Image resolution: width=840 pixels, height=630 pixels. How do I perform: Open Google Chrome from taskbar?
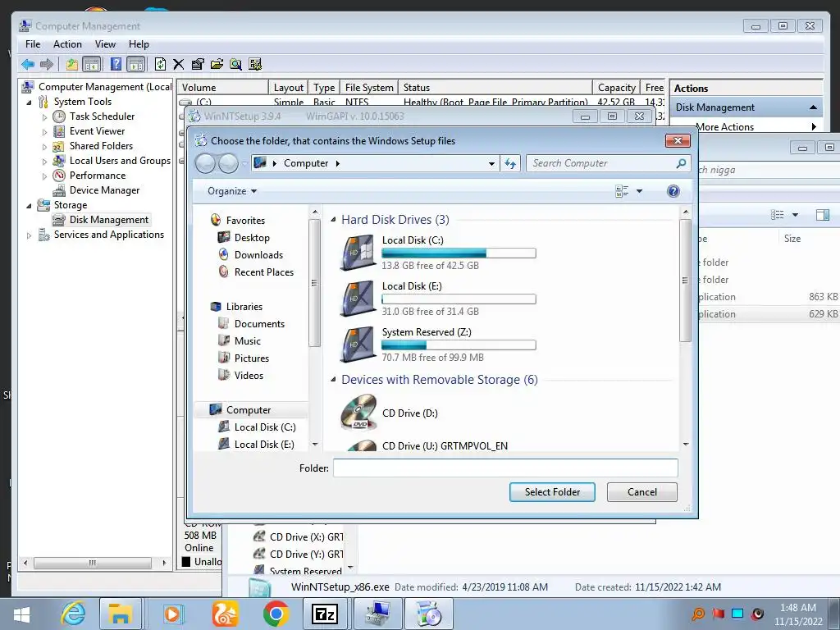276,614
